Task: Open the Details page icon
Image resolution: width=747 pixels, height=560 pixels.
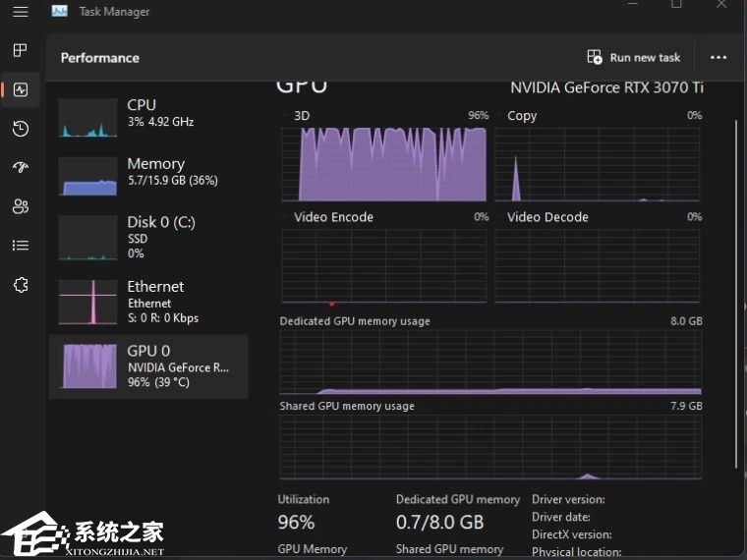Action: tap(20, 246)
